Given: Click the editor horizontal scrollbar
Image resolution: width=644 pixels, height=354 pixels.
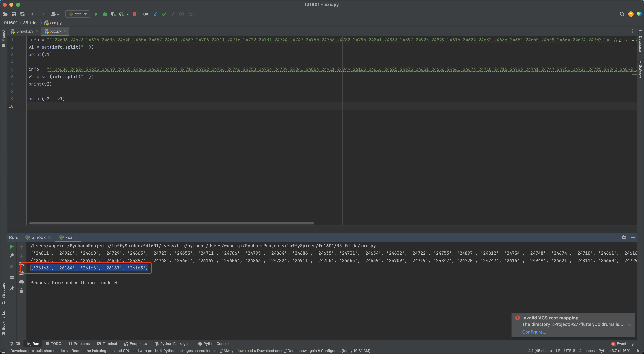Looking at the screenshot, I should (x=172, y=223).
